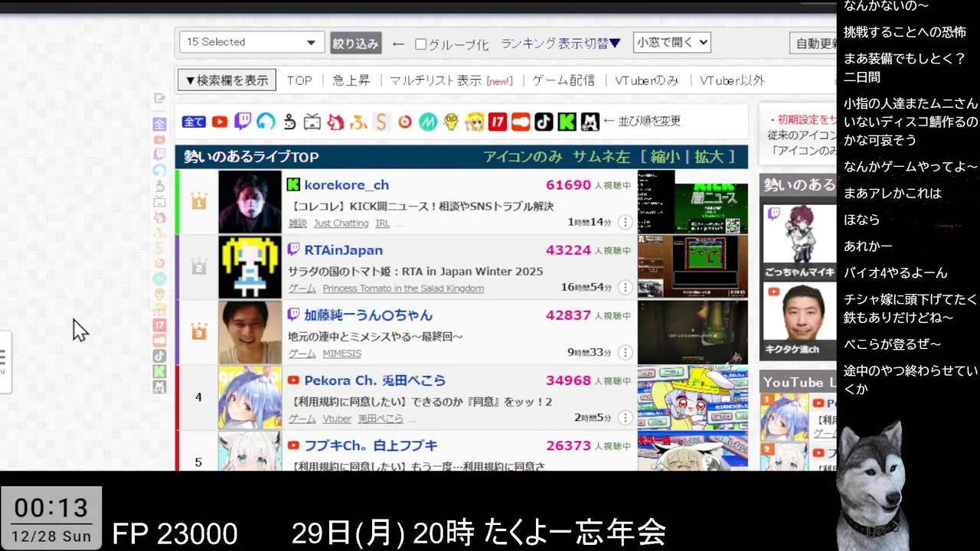
Task: Select the red ring icon in platform row
Action: [405, 122]
